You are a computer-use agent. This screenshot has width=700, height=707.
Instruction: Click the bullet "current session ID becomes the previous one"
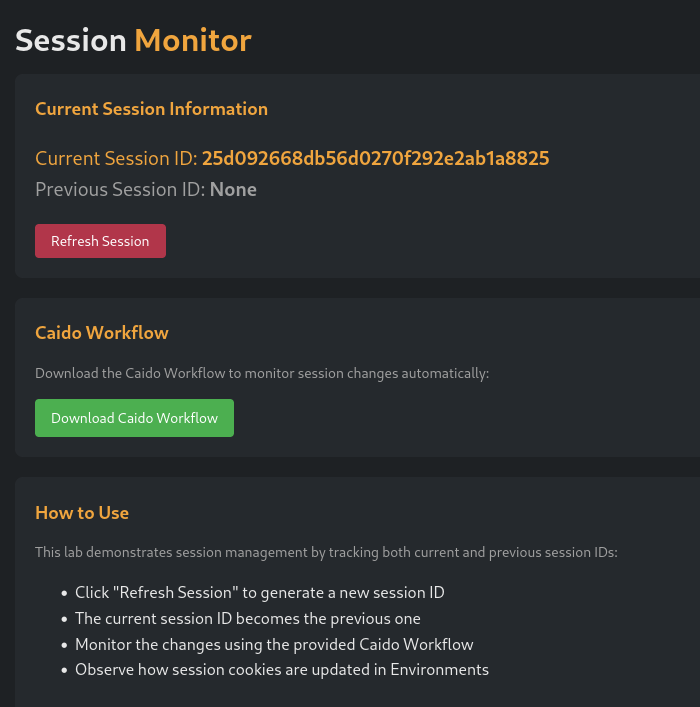248,618
